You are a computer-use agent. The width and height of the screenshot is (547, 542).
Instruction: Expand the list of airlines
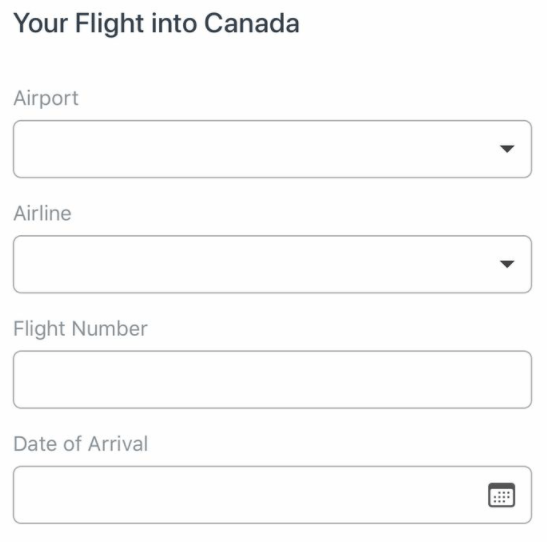point(272,264)
